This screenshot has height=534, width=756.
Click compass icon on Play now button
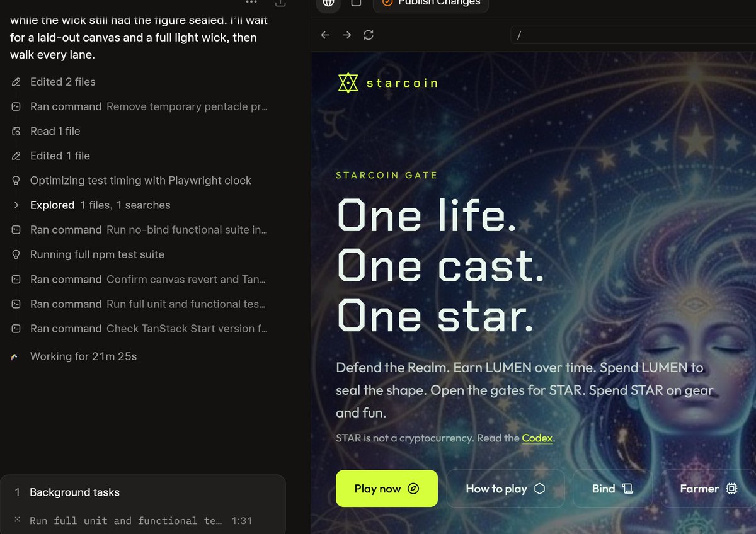tap(413, 489)
